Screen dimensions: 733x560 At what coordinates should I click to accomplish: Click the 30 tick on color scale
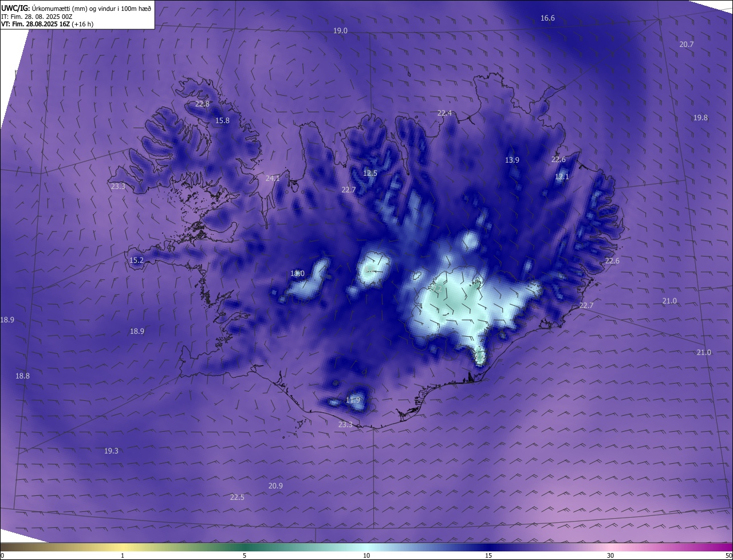click(610, 555)
